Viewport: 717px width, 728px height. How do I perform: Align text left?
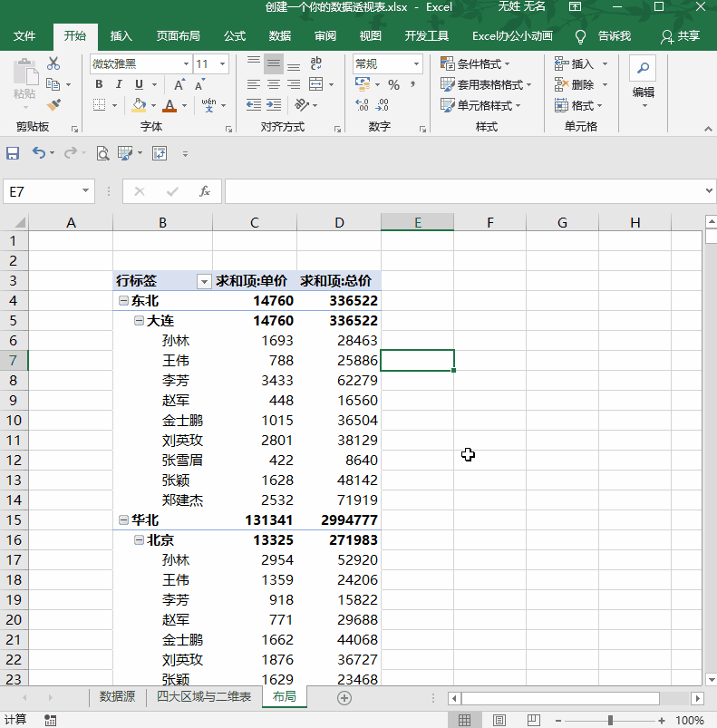(254, 84)
